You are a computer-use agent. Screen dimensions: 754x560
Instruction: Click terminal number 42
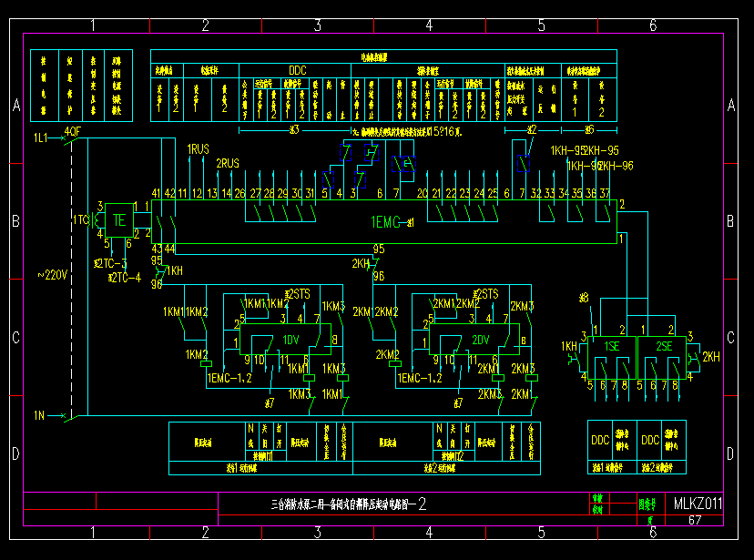pos(169,193)
